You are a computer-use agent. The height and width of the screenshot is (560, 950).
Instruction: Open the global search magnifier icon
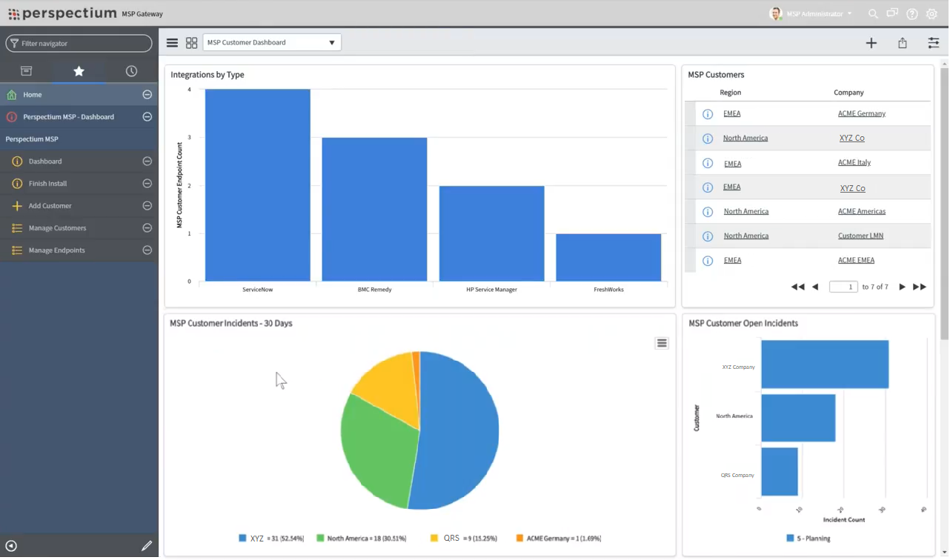point(873,14)
